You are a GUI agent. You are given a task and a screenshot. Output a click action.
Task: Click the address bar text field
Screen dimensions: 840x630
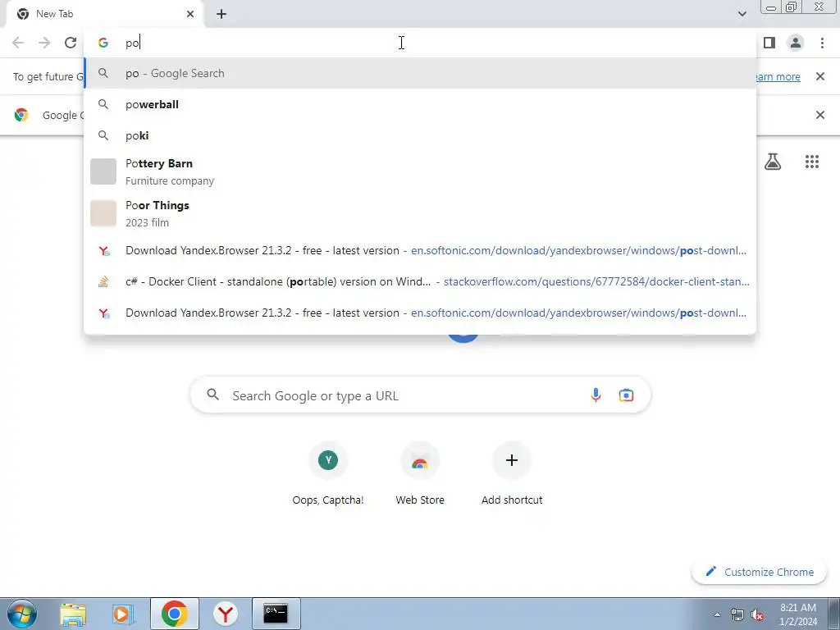pos(420,43)
